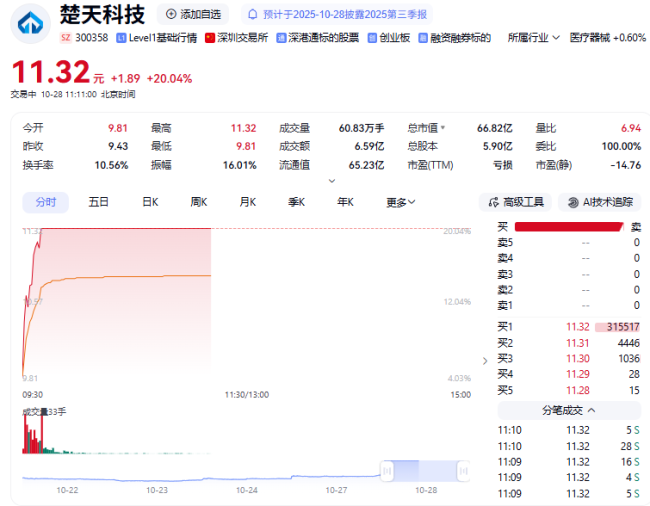Switch to the 日K chart tab
This screenshot has width=650, height=506.
click(x=150, y=202)
